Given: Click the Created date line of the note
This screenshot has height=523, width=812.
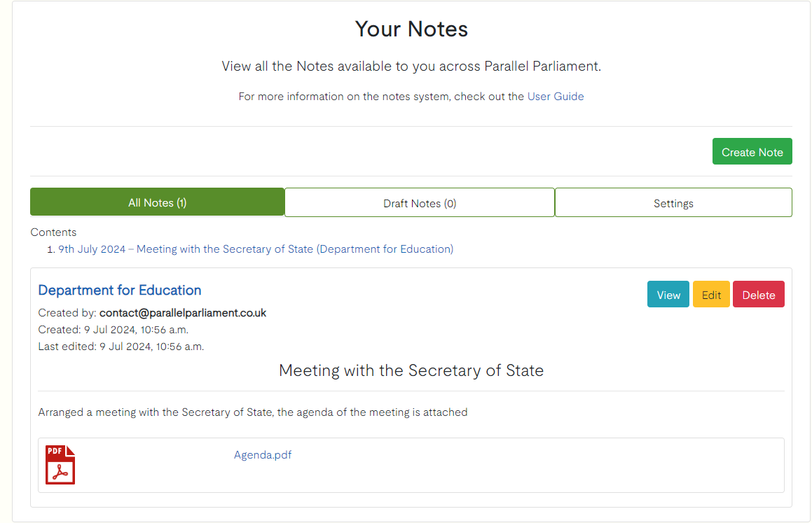Looking at the screenshot, I should tap(113, 330).
